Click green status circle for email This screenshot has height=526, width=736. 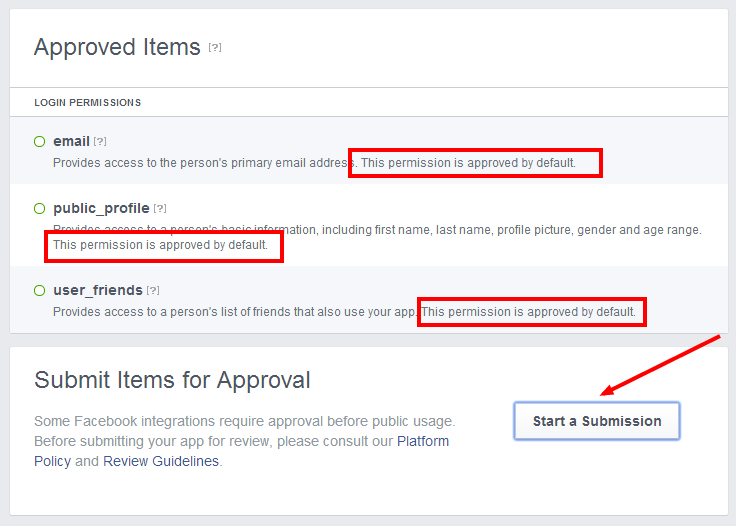[40, 141]
